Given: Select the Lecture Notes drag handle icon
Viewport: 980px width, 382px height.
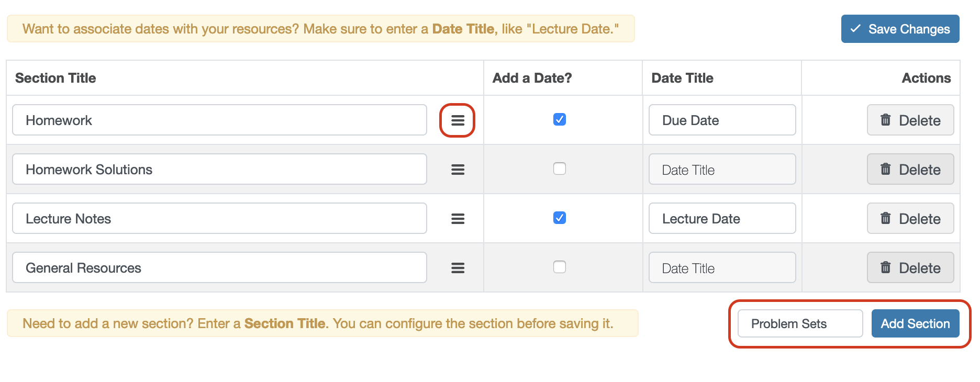Looking at the screenshot, I should point(458,219).
